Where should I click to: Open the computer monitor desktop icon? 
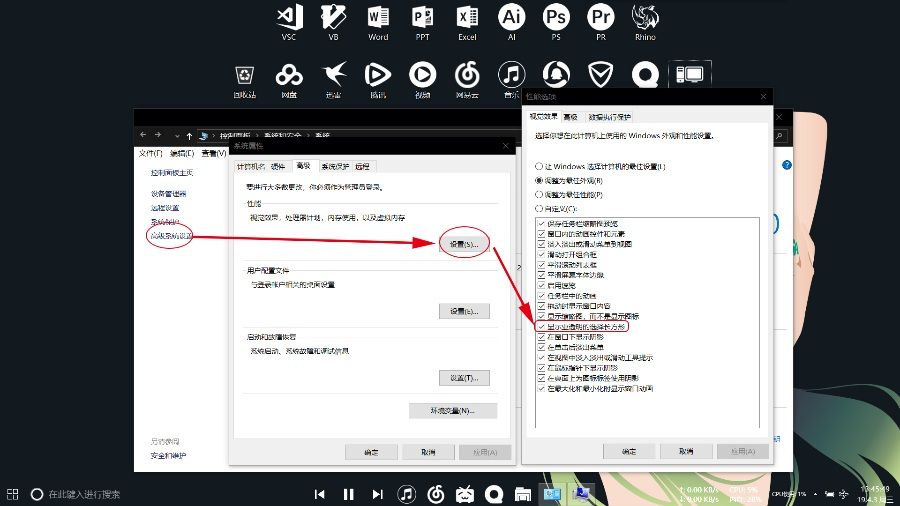tap(690, 75)
